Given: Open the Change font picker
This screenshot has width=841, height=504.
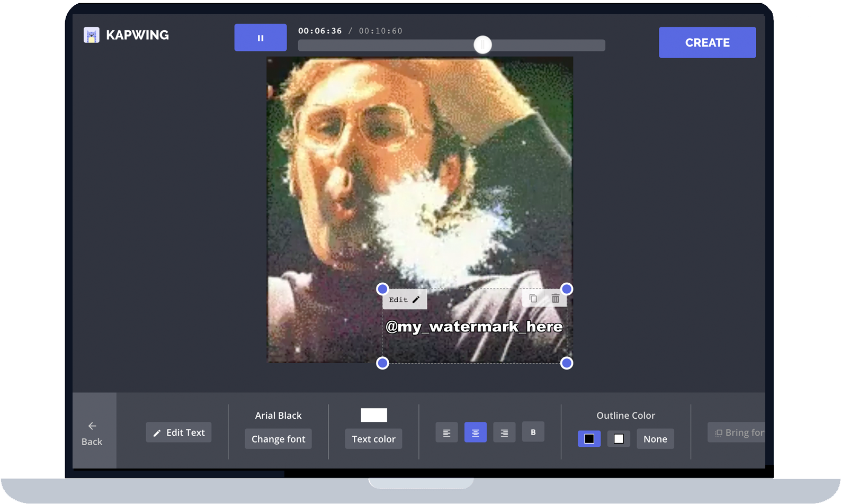Looking at the screenshot, I should click(x=278, y=439).
